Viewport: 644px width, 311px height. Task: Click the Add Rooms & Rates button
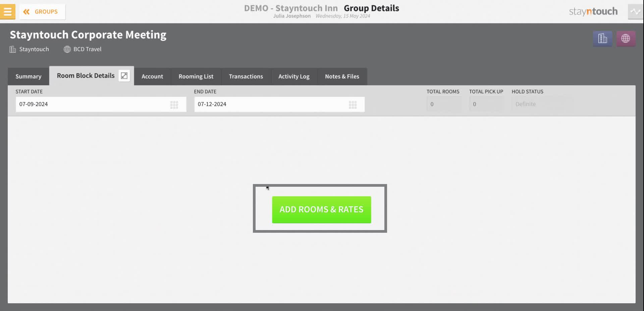pos(321,210)
